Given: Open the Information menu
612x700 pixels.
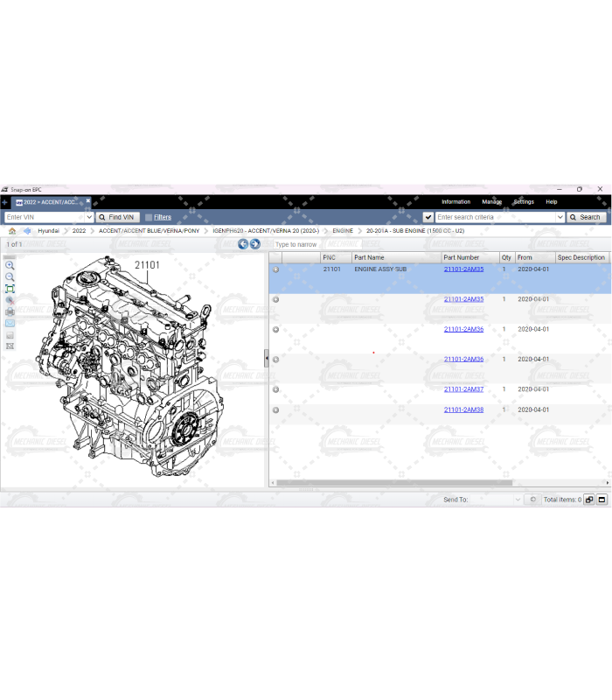Looking at the screenshot, I should pyautogui.click(x=456, y=202).
